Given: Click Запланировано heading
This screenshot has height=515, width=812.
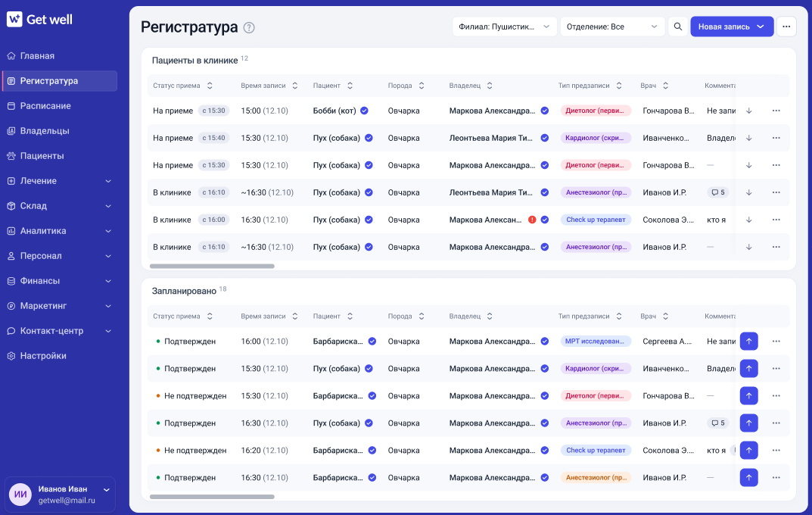Looking at the screenshot, I should (184, 291).
